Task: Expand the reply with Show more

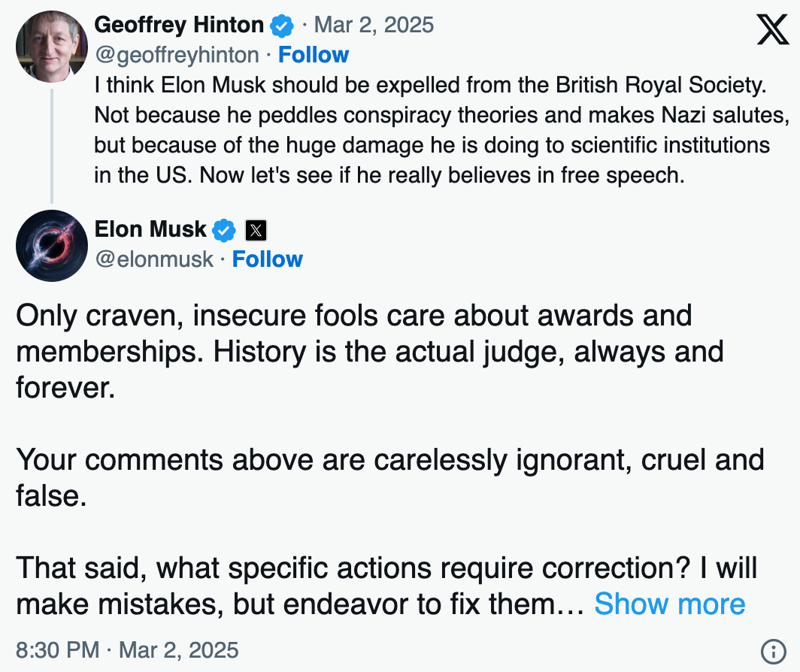Action: tap(670, 604)
